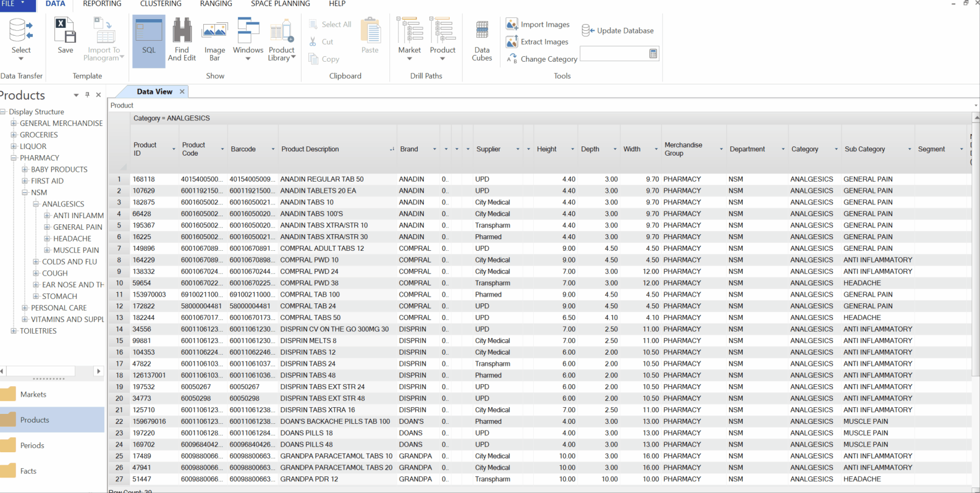Open the Facts navigation section
The image size is (980, 493).
[28, 471]
